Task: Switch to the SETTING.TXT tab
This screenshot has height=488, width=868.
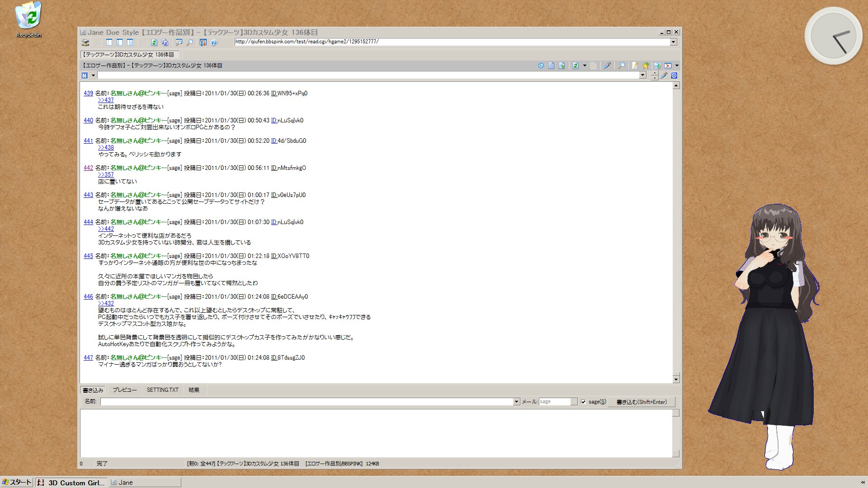Action: pos(162,390)
